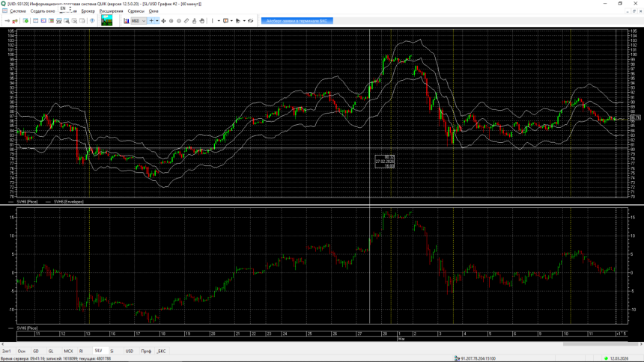
Task: Click the green connection indicator dot
Action: coord(606,358)
